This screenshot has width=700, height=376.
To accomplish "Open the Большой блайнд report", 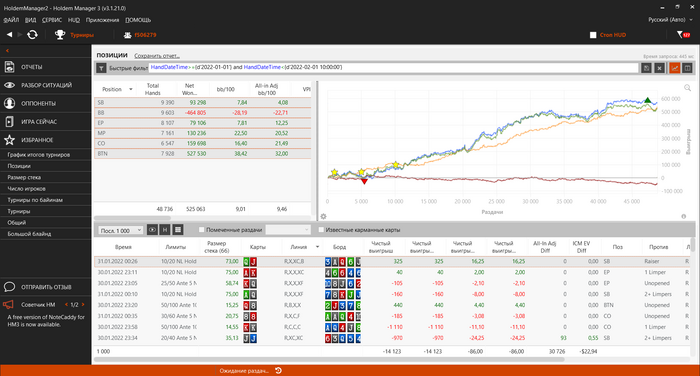I will tap(29, 234).
